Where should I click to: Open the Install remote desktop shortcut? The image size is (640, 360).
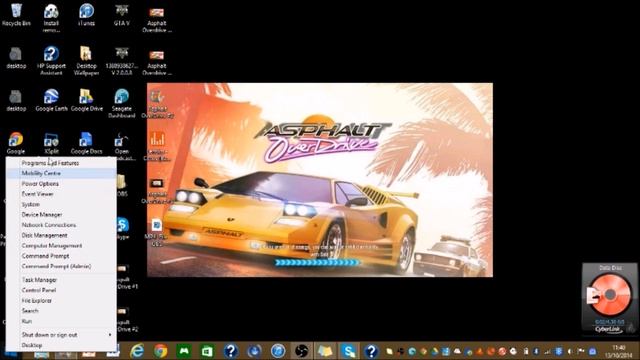click(51, 18)
